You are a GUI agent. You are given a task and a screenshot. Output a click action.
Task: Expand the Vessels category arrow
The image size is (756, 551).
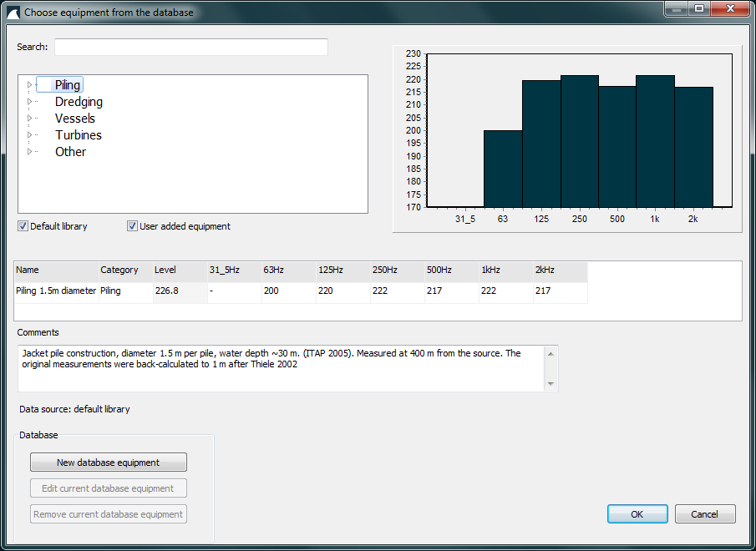(x=29, y=119)
